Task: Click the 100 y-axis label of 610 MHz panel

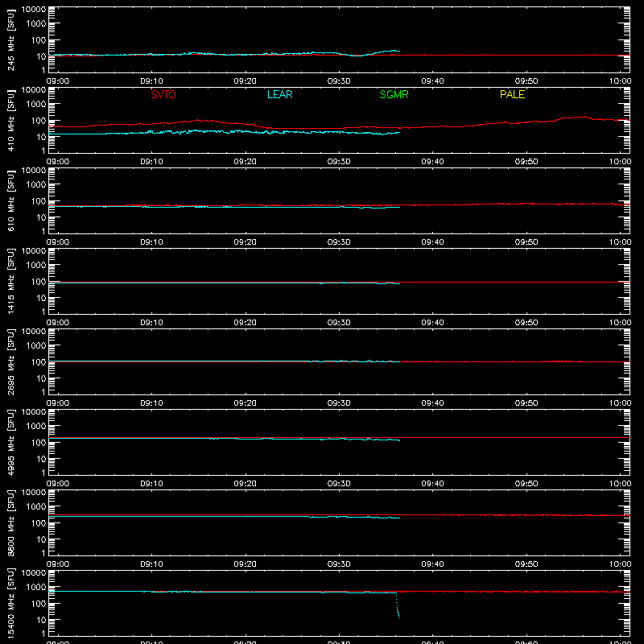Action: pos(39,201)
